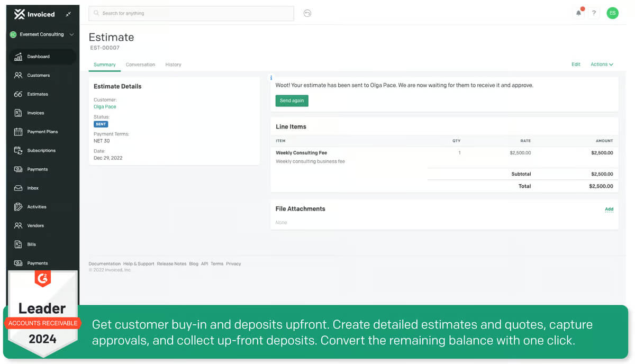Open the Estimates sidebar icon
Image resolution: width=635 pixels, height=364 pixels.
[18, 94]
